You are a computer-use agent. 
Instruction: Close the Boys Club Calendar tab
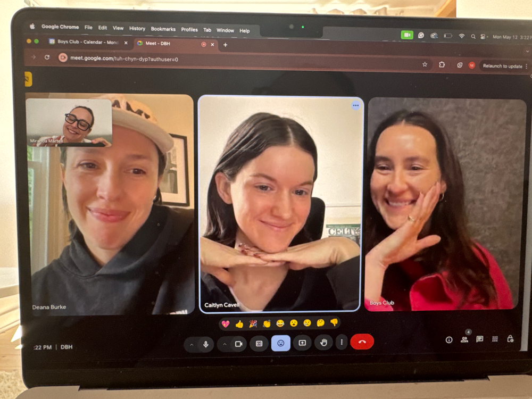126,43
